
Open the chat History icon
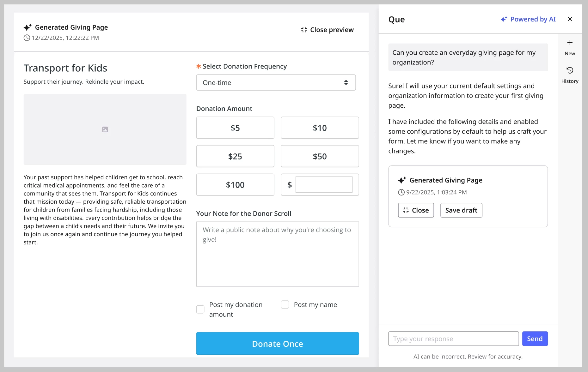[x=570, y=70]
